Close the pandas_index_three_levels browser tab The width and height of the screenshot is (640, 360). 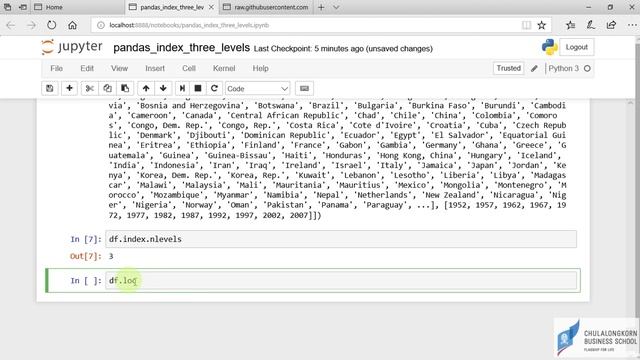coord(211,7)
